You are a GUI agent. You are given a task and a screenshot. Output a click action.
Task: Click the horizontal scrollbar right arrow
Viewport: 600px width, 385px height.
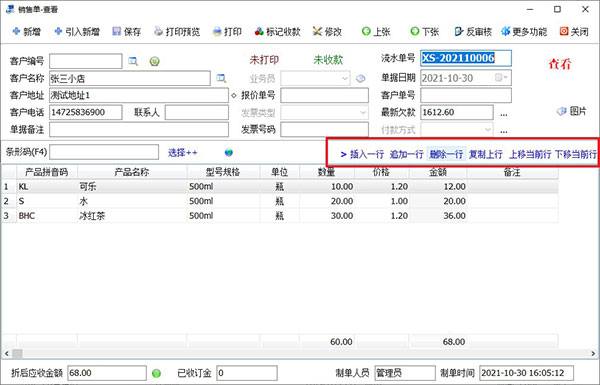click(x=593, y=354)
